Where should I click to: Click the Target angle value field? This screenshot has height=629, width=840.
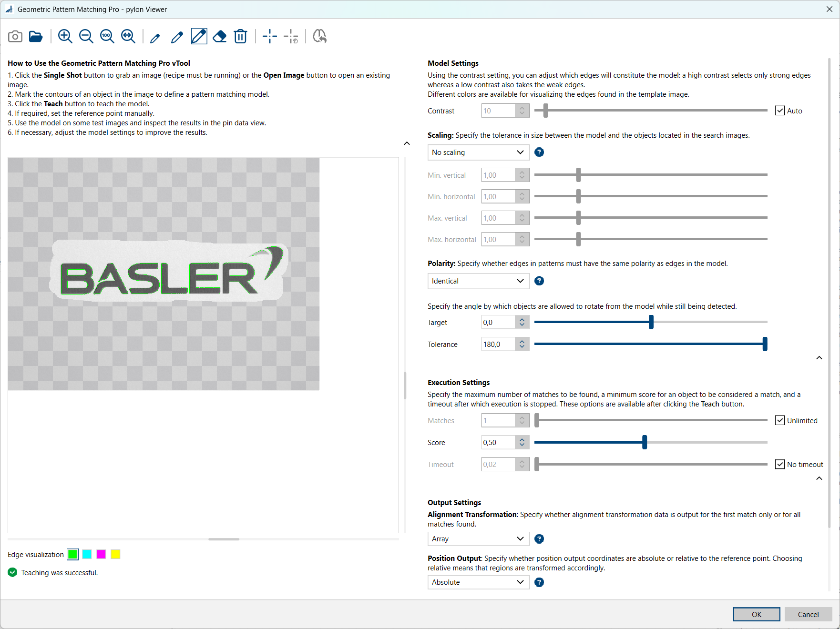point(498,323)
